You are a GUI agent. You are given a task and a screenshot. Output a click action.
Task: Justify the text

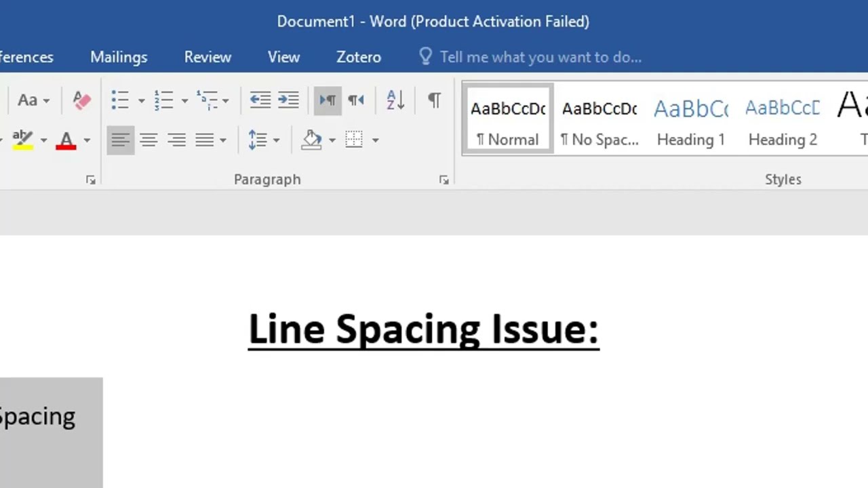pyautogui.click(x=205, y=140)
